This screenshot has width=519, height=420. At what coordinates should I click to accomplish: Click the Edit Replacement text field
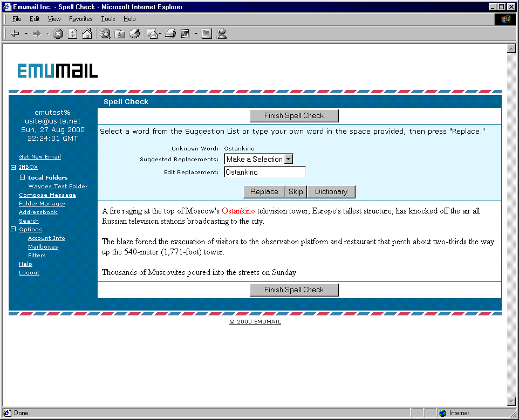pyautogui.click(x=264, y=173)
